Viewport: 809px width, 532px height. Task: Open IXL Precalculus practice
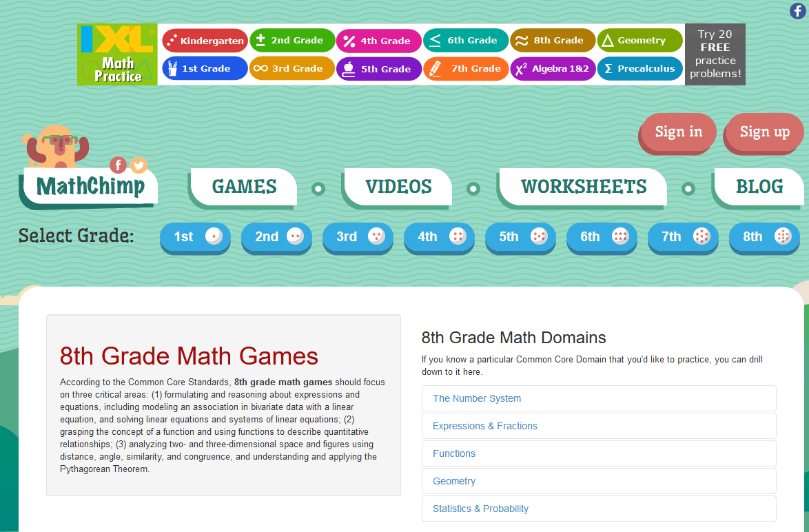tap(639, 68)
